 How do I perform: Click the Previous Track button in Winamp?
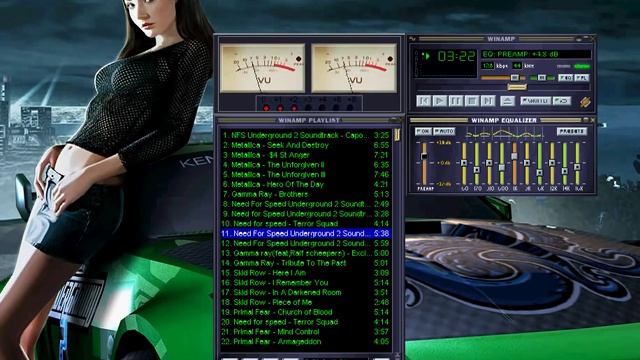(424, 101)
